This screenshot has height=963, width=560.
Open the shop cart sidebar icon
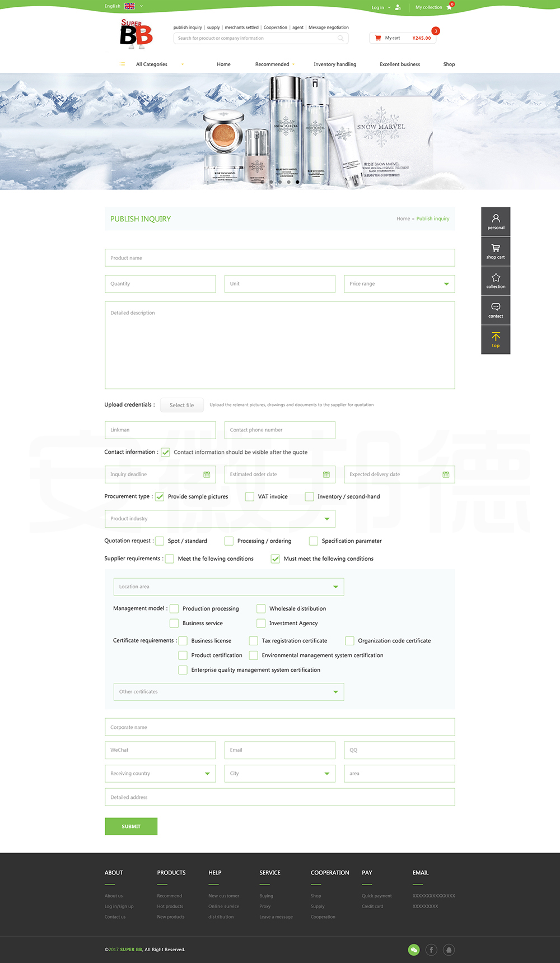(496, 251)
